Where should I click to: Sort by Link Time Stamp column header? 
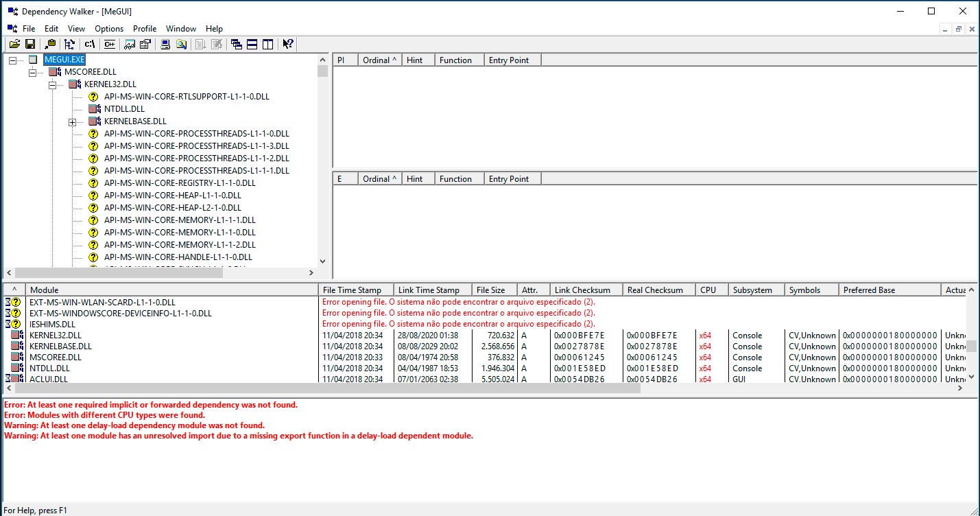(433, 290)
